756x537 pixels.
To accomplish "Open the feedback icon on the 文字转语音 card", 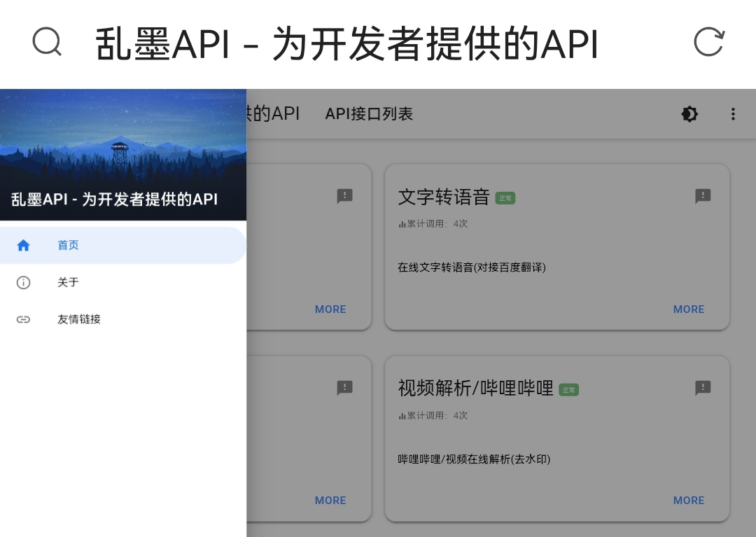I will pos(703,197).
